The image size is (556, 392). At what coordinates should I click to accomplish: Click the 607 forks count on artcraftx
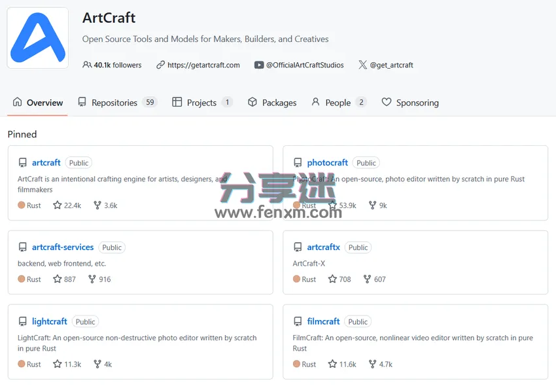375,279
